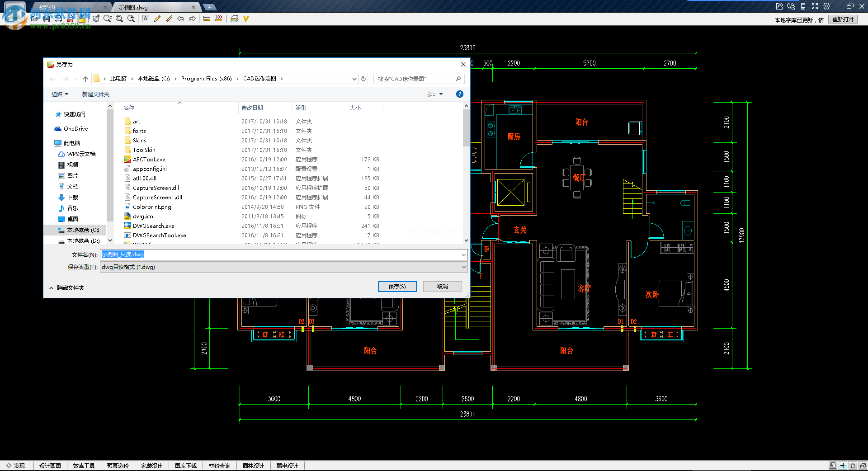Select the pencil drawing tool
The image size is (868, 471).
[157, 19]
